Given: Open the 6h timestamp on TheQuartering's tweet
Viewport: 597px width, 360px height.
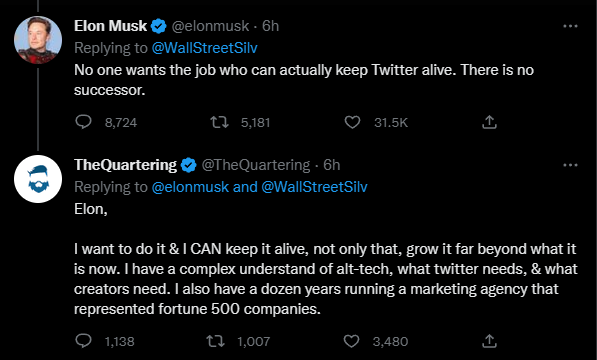Looking at the screenshot, I should point(332,165).
